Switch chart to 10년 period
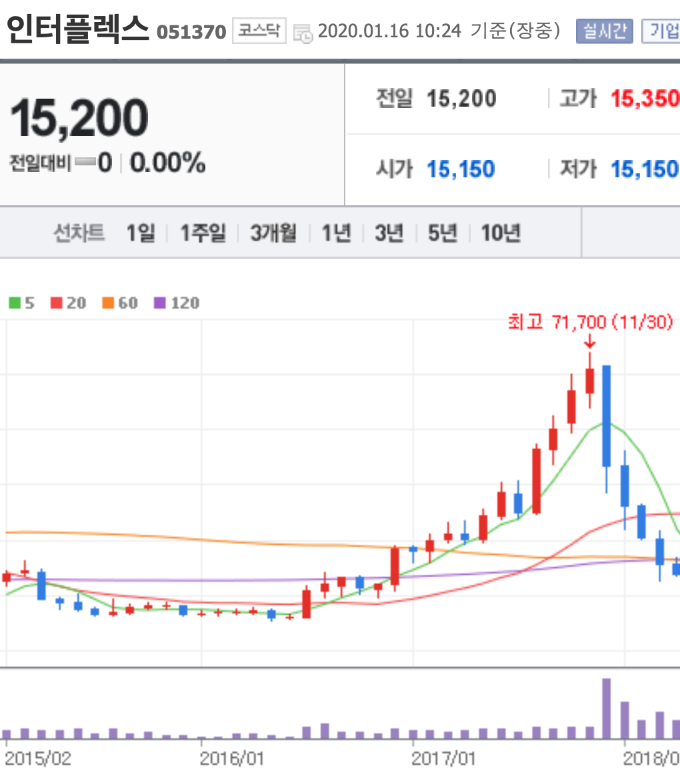Viewport: 680px width, 784px height. pos(501,233)
